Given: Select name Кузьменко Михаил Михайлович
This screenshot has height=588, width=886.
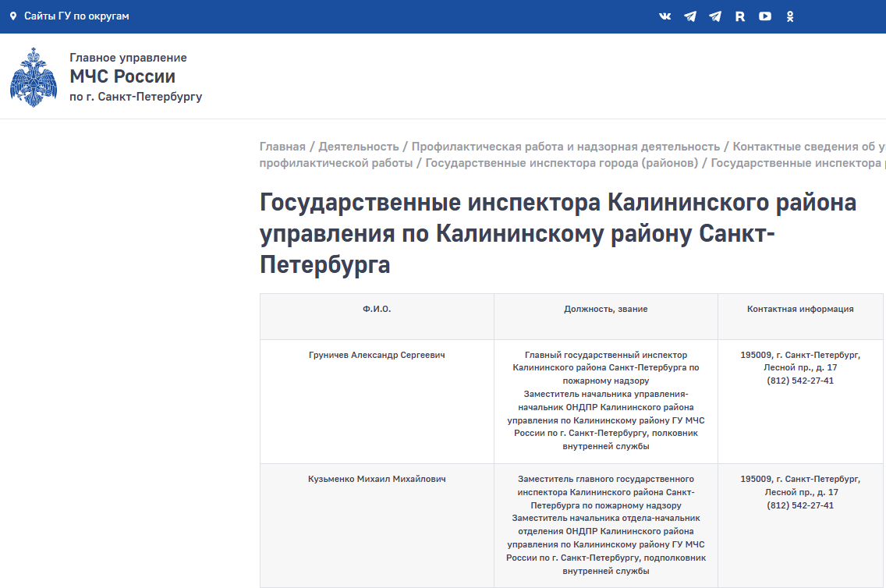Looking at the screenshot, I should [x=377, y=479].
